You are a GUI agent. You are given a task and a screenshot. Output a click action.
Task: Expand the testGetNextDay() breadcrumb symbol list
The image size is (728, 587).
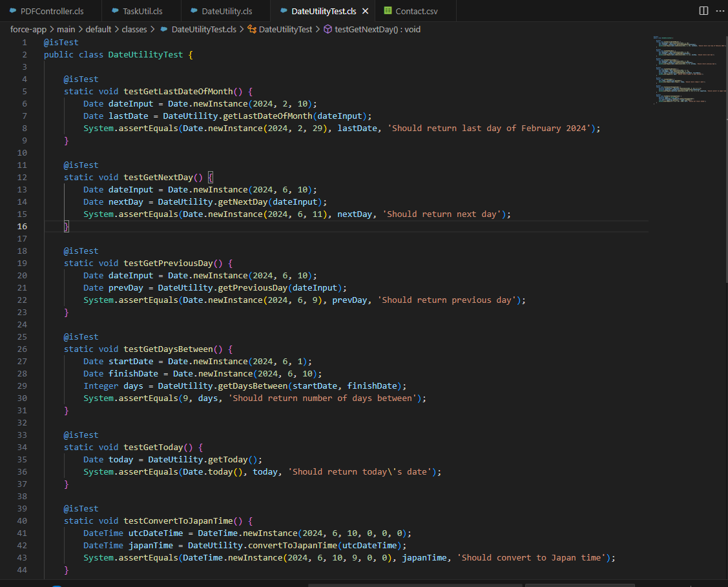pyautogui.click(x=377, y=29)
